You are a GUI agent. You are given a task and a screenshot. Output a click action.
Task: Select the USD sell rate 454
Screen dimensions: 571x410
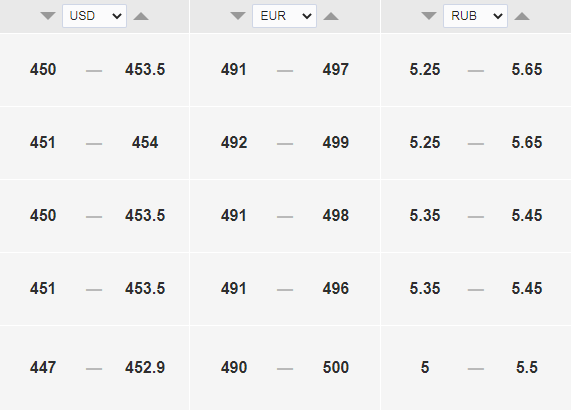tap(145, 142)
